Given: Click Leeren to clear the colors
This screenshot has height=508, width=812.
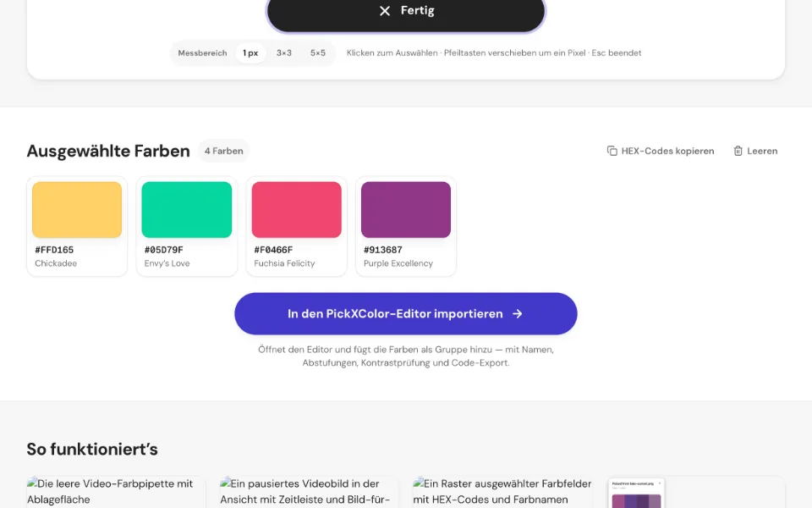Looking at the screenshot, I should (755, 151).
